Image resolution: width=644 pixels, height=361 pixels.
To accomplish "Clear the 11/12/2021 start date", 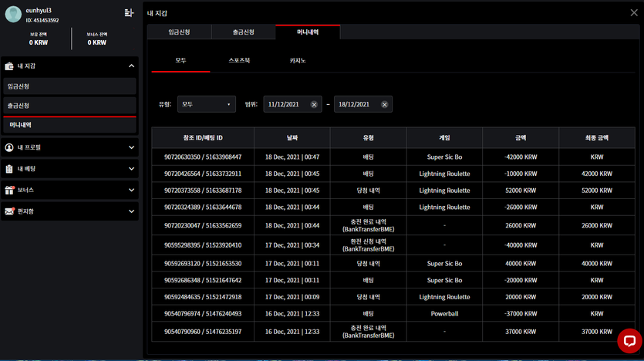I will point(314,105).
